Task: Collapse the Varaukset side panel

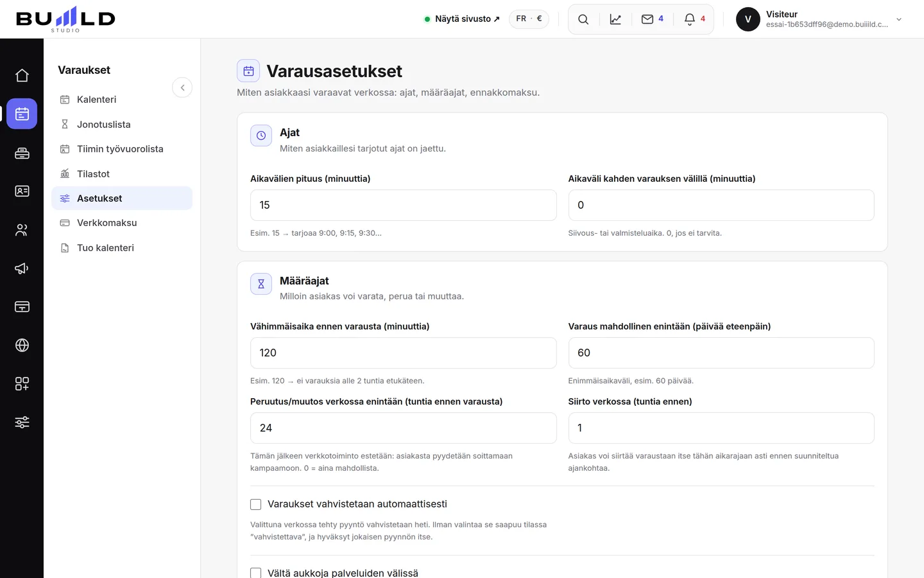Action: [x=182, y=87]
